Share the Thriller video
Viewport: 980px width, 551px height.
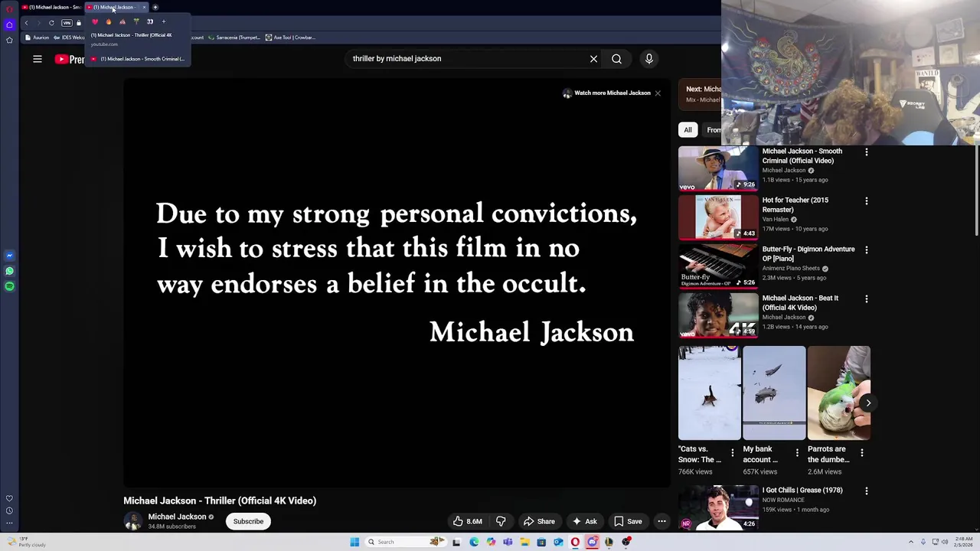point(539,521)
